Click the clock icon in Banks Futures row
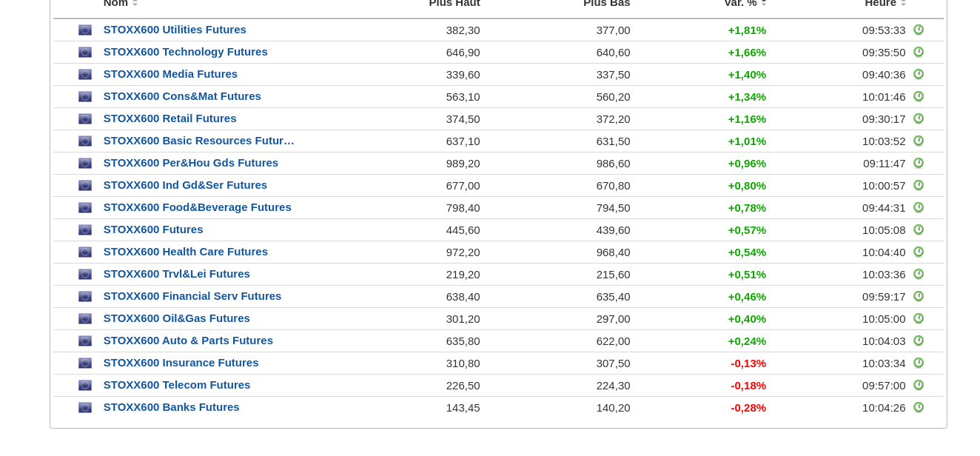The image size is (980, 456). click(918, 407)
